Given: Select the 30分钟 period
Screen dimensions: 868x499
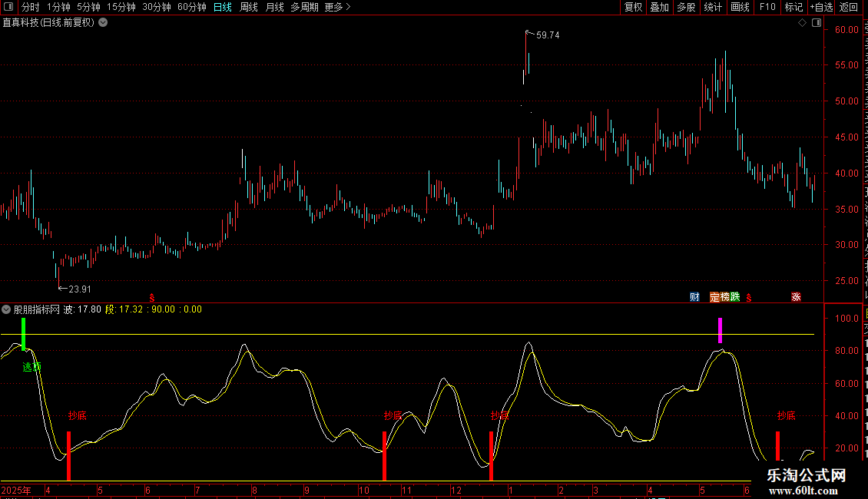Looking at the screenshot, I should click(156, 7).
